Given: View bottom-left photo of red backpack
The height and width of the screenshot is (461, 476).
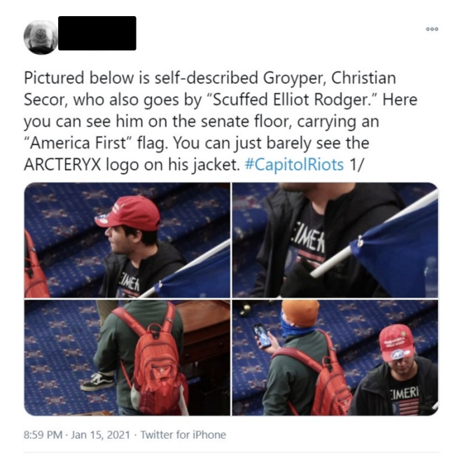Looking at the screenshot, I should click(127, 358).
